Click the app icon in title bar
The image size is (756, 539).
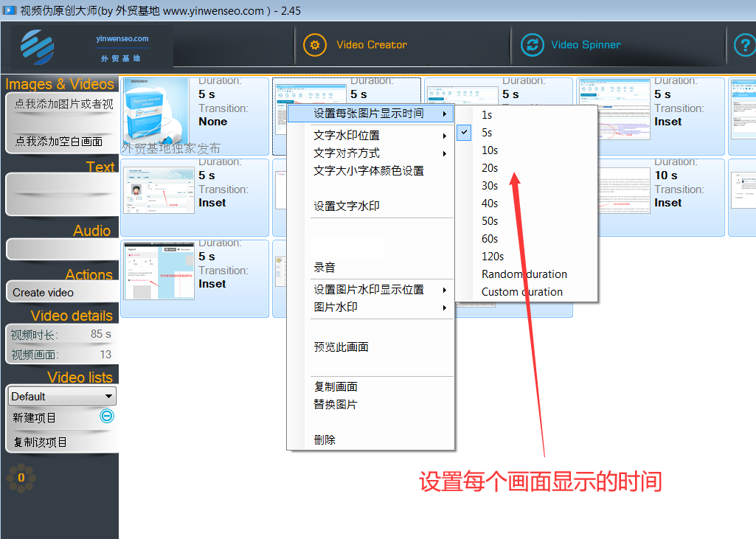point(10,10)
